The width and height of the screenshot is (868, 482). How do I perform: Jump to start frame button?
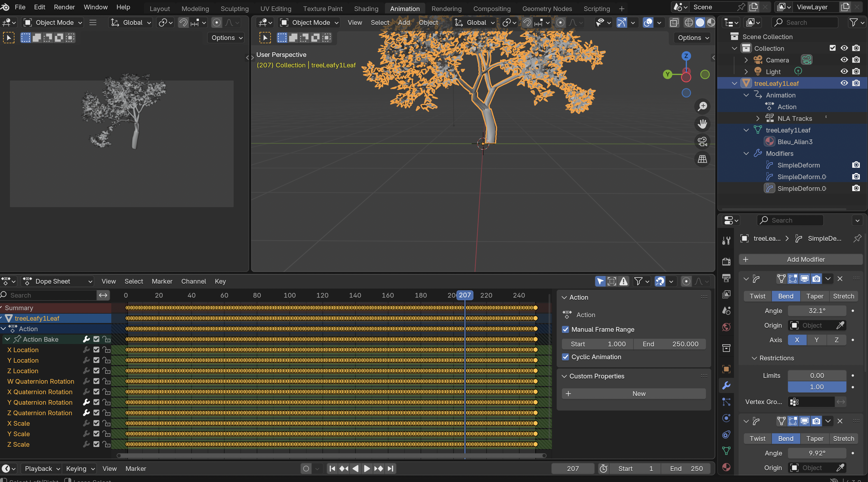tap(332, 469)
